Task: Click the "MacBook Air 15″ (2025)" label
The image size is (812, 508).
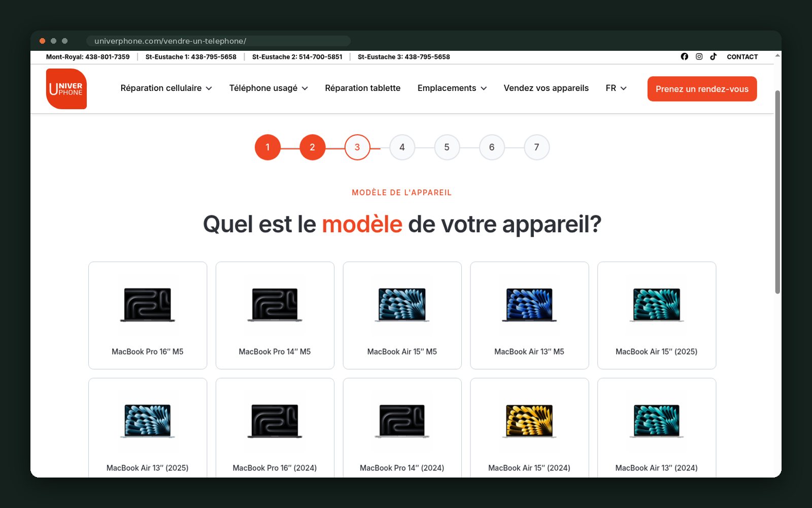Action: pyautogui.click(x=657, y=352)
